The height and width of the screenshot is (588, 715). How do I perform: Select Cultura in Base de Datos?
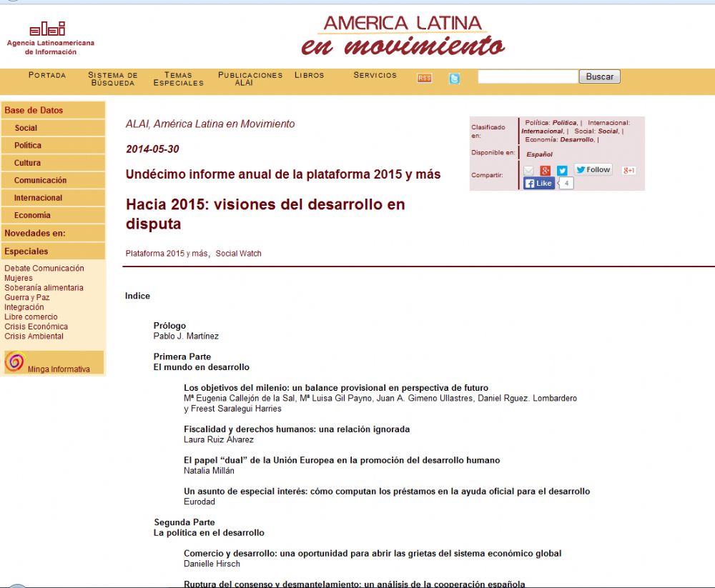click(27, 163)
